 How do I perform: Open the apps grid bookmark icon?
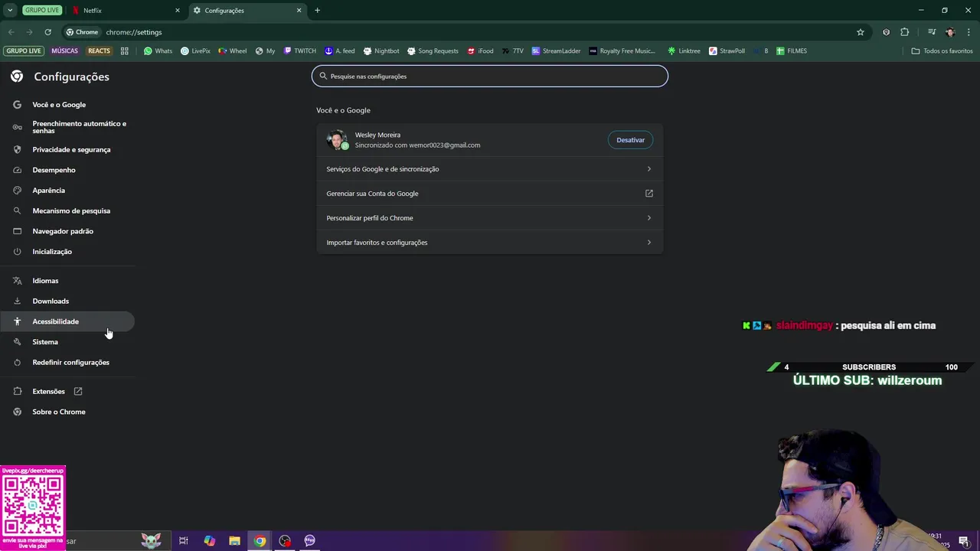124,51
